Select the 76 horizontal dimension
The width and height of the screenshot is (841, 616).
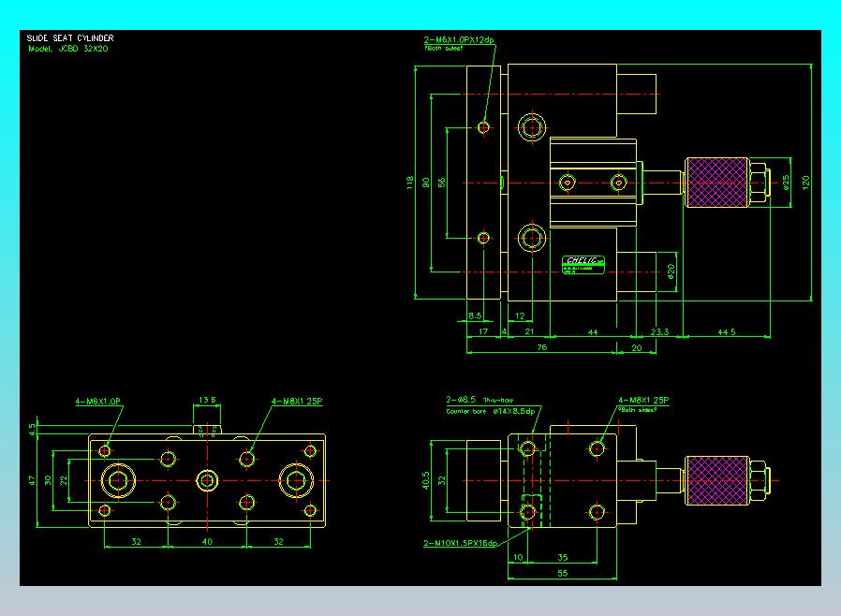[x=541, y=347]
